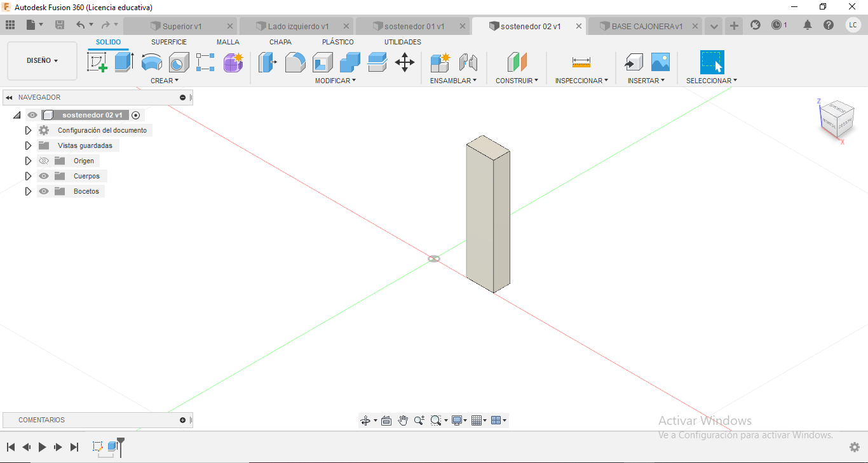The width and height of the screenshot is (868, 463).
Task: Select the Insert Derive tool
Action: 634,62
